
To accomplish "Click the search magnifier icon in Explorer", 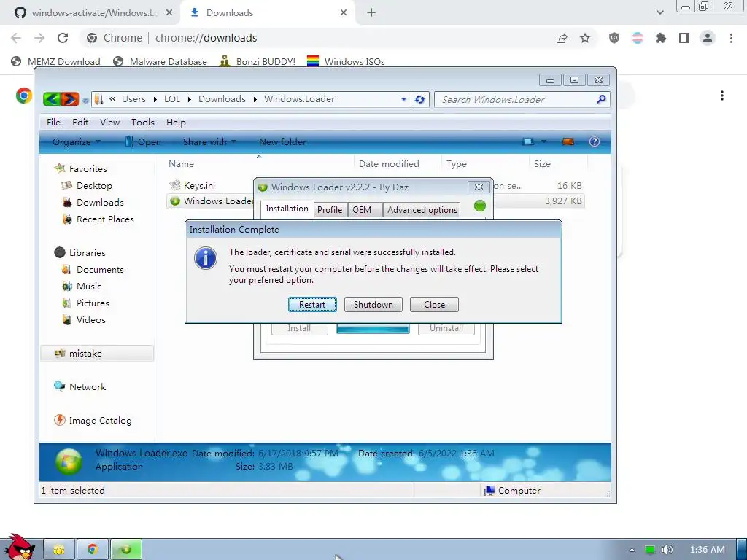I will click(601, 99).
